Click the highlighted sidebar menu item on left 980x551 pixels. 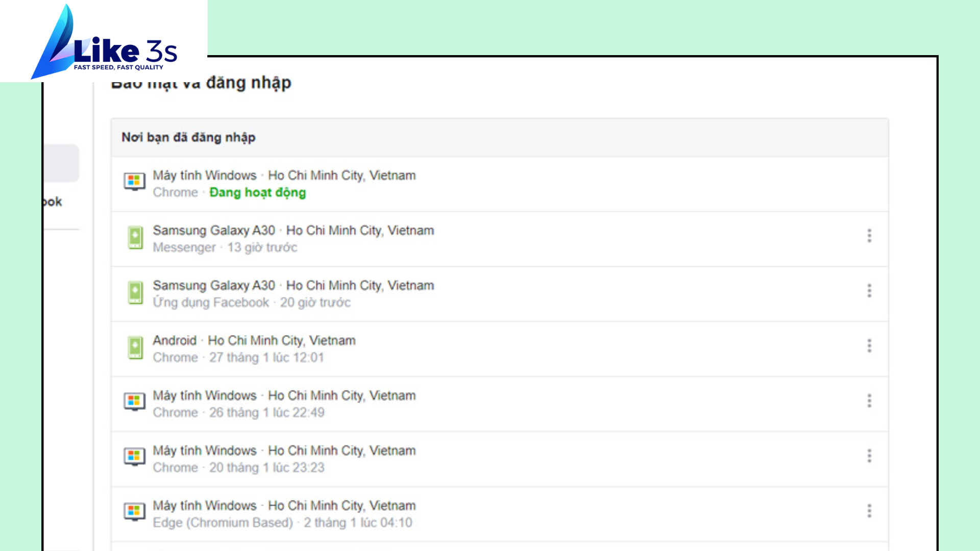[61, 163]
